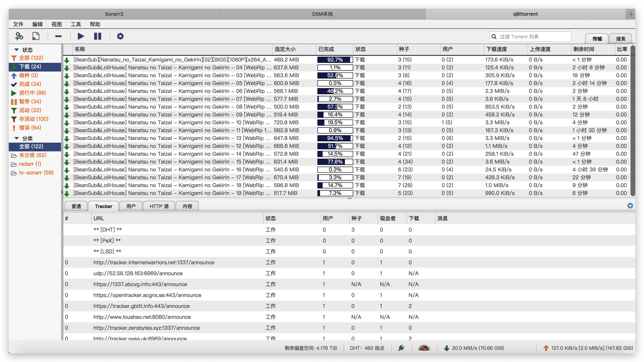Click the 92.7% progress bar of BeanSub [02] torrent
The height and width of the screenshot is (362, 644).
tap(335, 60)
